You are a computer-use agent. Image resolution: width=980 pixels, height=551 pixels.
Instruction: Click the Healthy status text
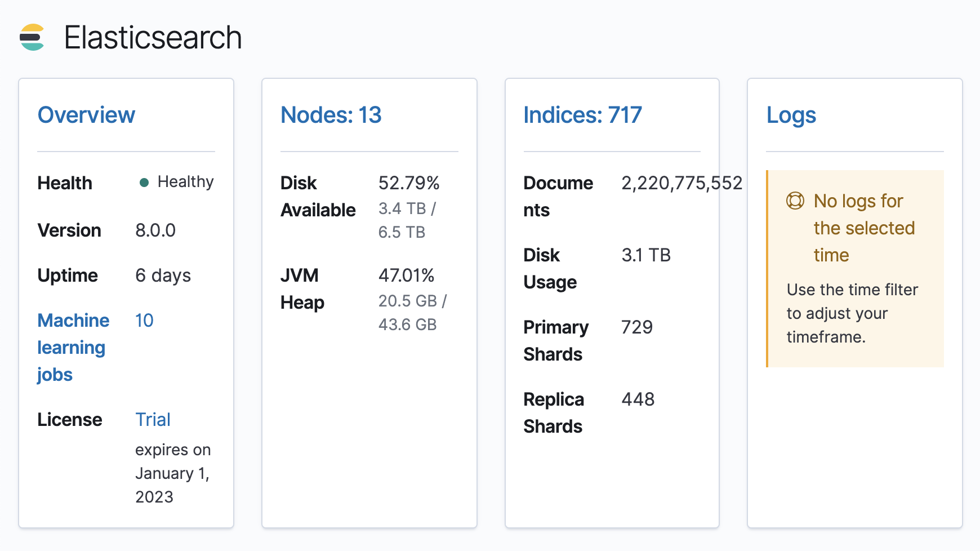(185, 181)
